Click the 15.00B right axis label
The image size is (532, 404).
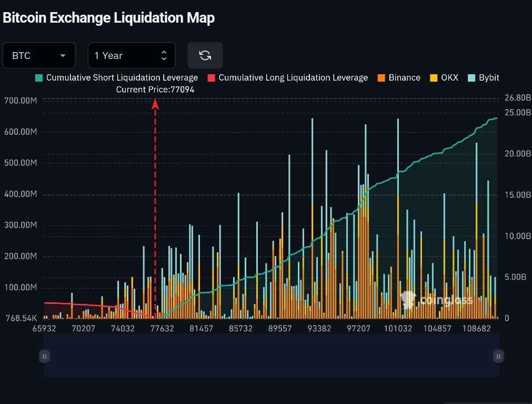tap(517, 195)
